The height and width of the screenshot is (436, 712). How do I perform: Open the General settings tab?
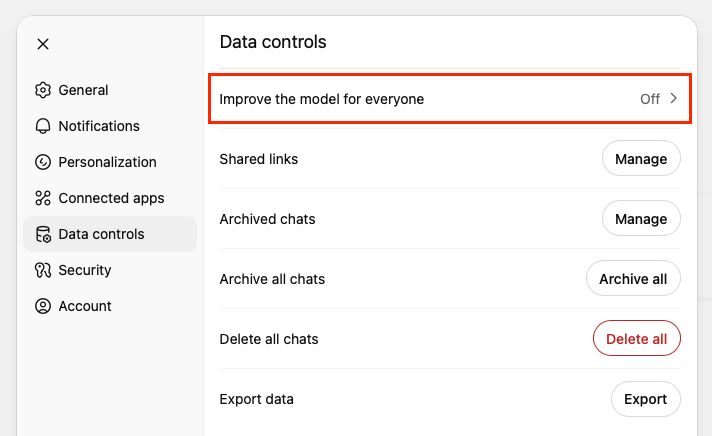click(110, 90)
